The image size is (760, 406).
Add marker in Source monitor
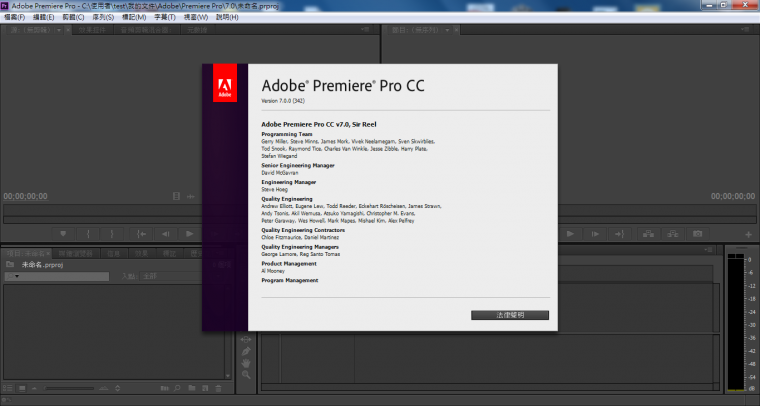pos(63,234)
